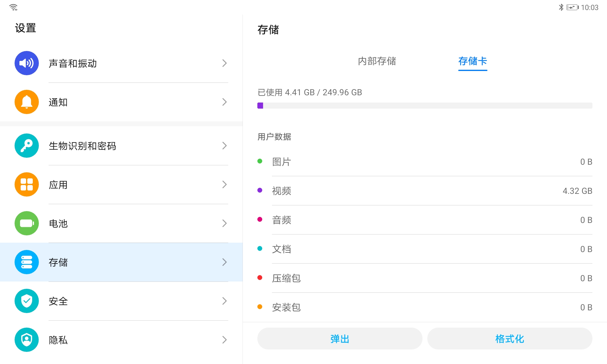Expand the 声音和振动 row chevron
This screenshot has height=364, width=607.
pyautogui.click(x=224, y=63)
